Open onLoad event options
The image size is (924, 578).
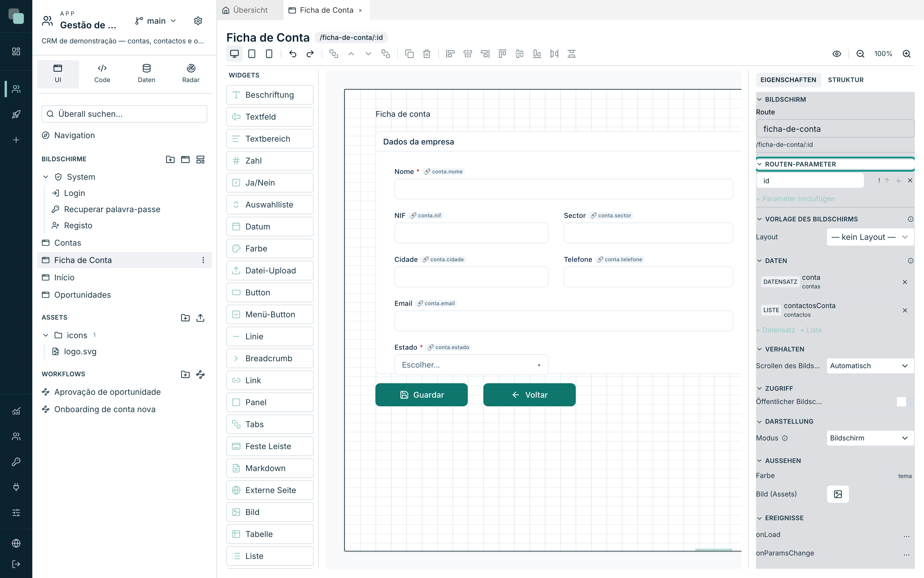(x=907, y=535)
